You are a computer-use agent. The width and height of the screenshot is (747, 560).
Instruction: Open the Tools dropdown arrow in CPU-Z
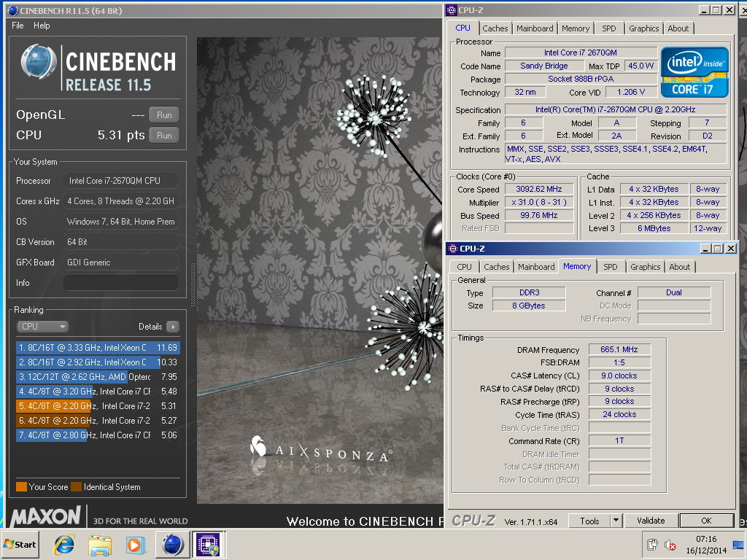pos(616,521)
